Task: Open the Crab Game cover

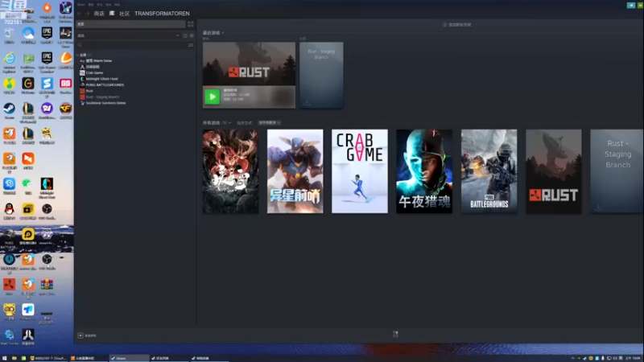Action: point(360,171)
